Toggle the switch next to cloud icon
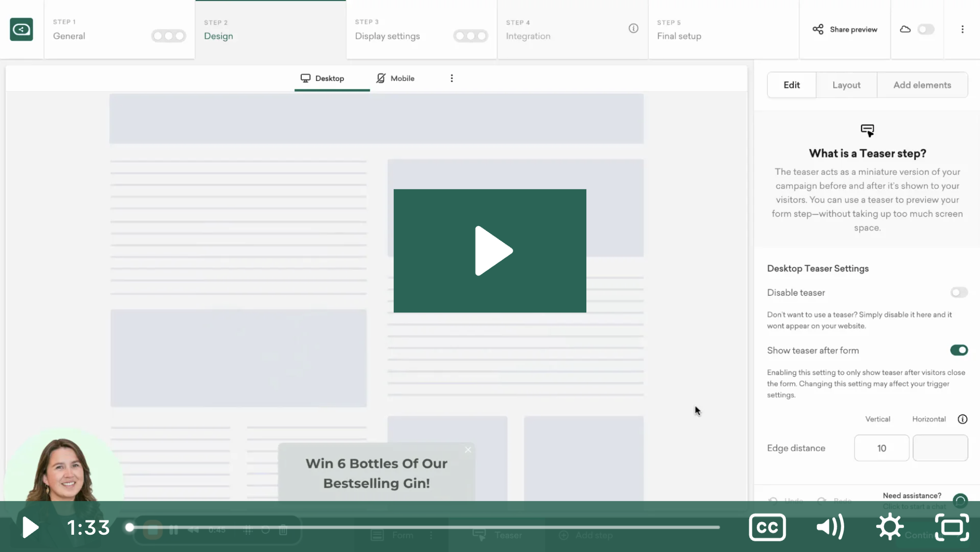Viewport: 980px width, 552px height. point(926,29)
